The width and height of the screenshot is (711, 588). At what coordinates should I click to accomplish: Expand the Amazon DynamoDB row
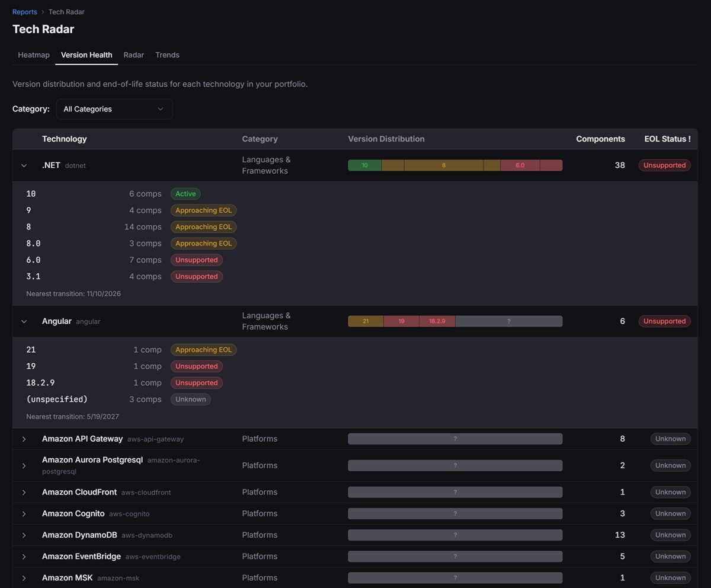24,535
